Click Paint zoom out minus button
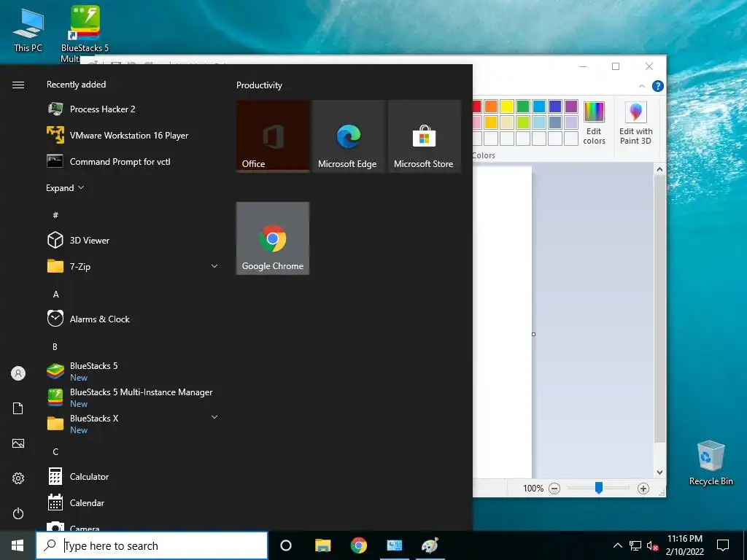Screen dimensions: 747x560 554,488
